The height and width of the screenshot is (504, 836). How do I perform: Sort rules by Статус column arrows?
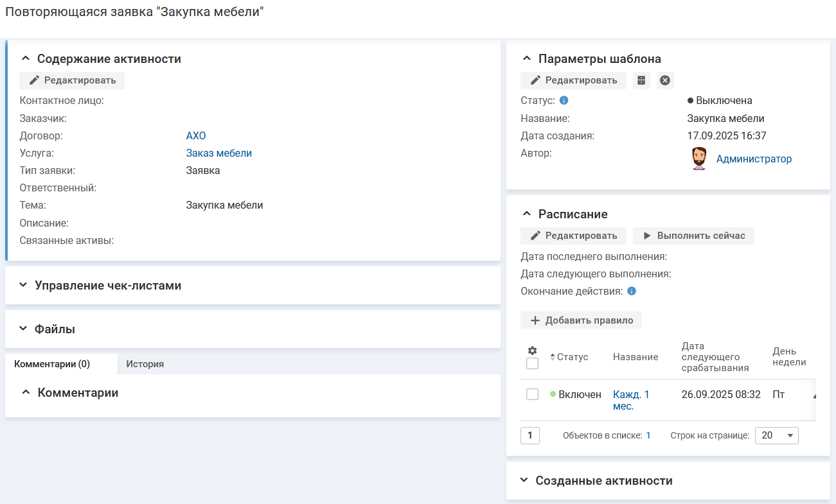click(x=553, y=357)
